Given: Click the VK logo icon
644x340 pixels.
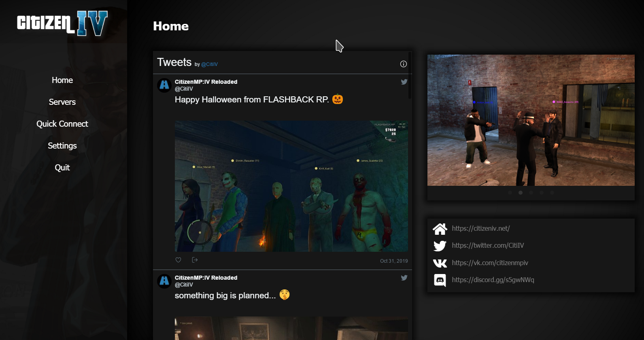Looking at the screenshot, I should point(440,263).
